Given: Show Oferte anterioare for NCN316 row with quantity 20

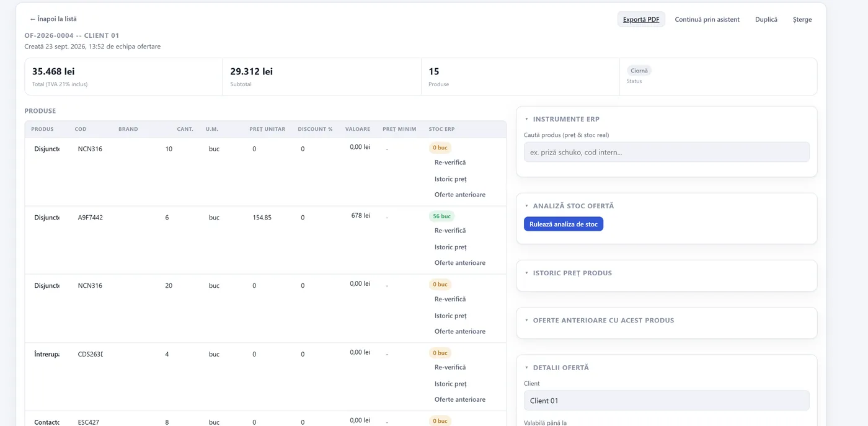Looking at the screenshot, I should 460,331.
